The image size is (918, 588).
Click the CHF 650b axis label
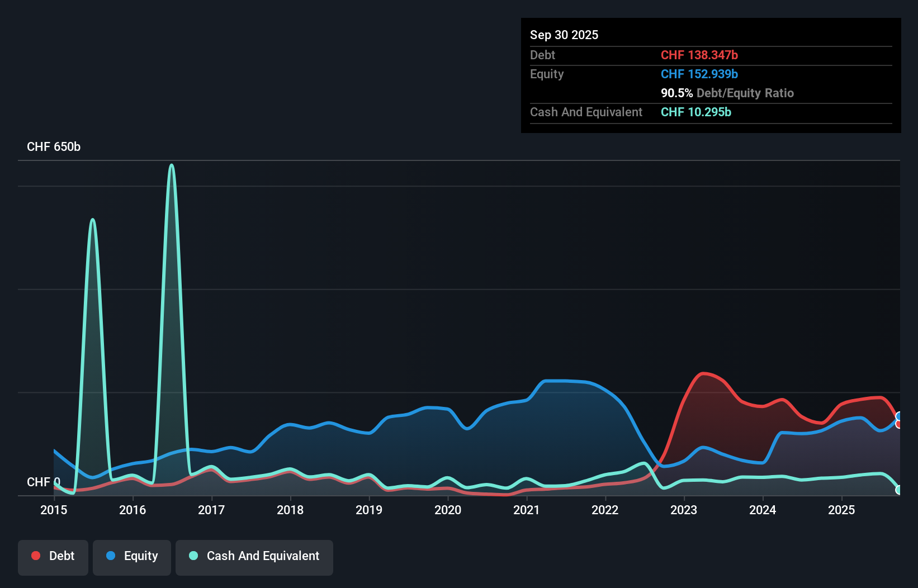coord(54,147)
